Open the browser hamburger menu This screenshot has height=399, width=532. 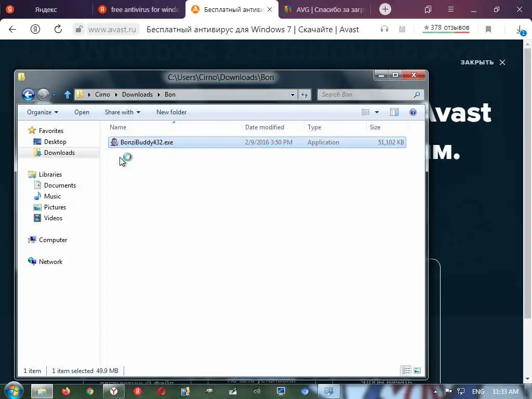pyautogui.click(x=451, y=9)
